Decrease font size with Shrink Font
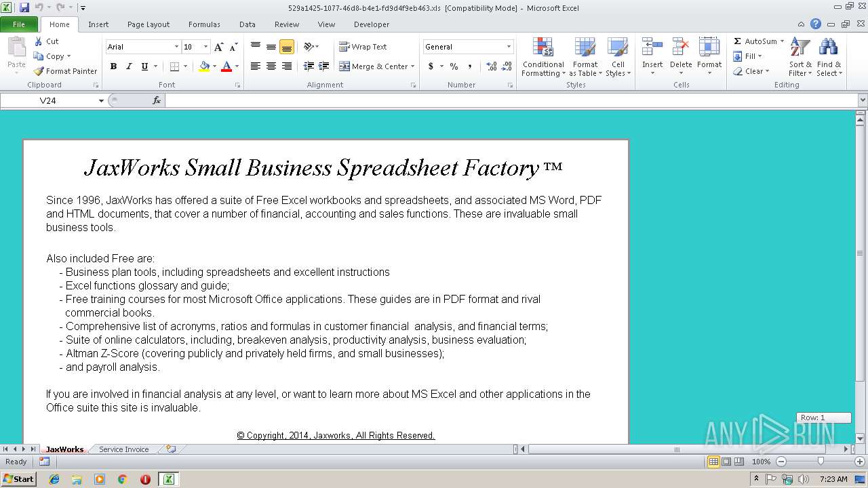The height and width of the screenshot is (488, 868). 233,47
